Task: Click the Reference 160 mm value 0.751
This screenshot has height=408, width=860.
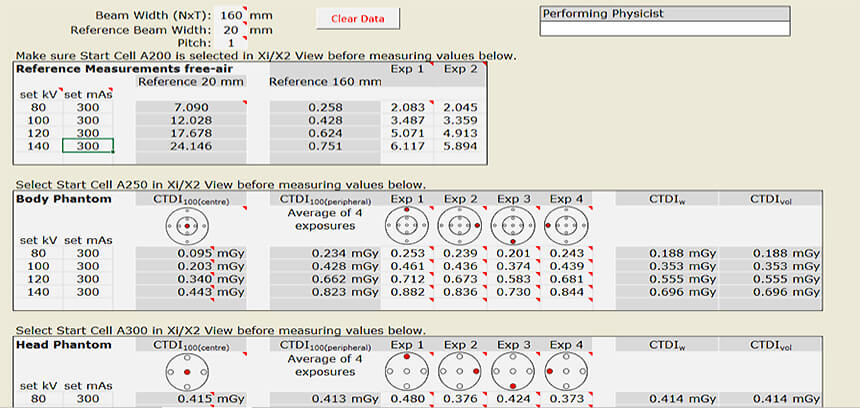Action: pos(325,145)
